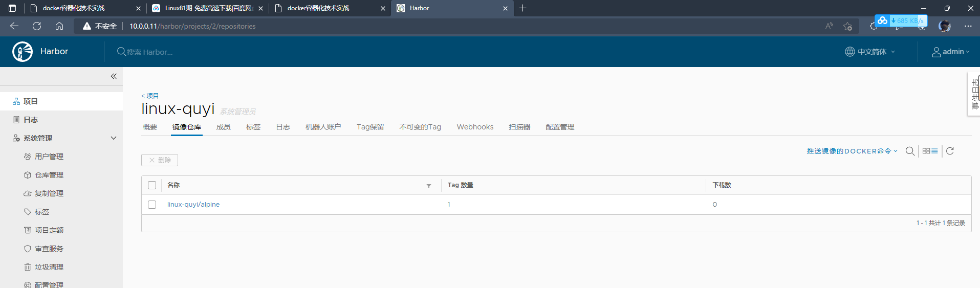The height and width of the screenshot is (288, 980).
Task: Click the 下载数 column header
Action: tap(722, 185)
